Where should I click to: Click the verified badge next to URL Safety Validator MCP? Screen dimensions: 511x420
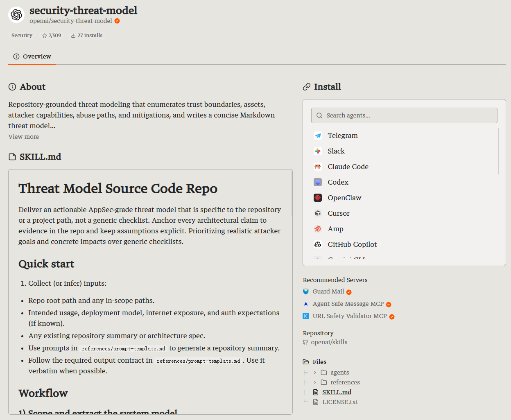point(392,317)
